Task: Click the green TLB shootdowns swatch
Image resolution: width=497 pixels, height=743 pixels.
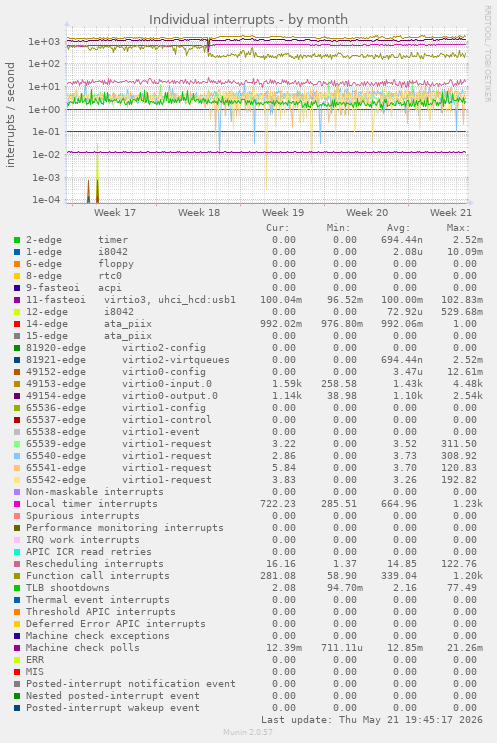Action: (17, 588)
